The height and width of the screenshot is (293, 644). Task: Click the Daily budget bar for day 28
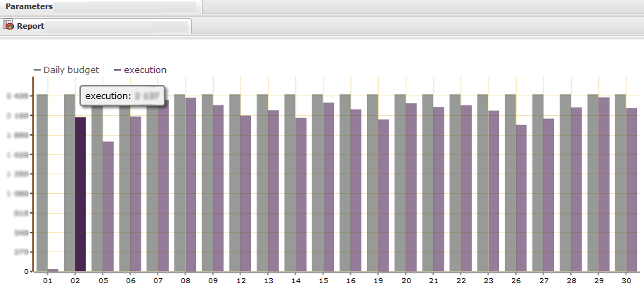(x=565, y=183)
